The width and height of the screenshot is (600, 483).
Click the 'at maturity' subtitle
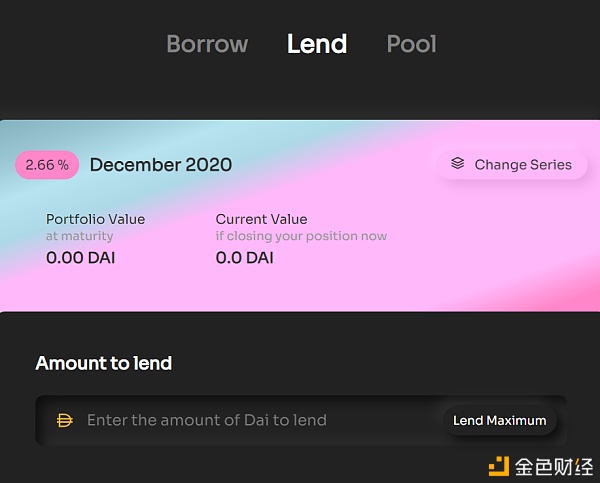click(80, 236)
